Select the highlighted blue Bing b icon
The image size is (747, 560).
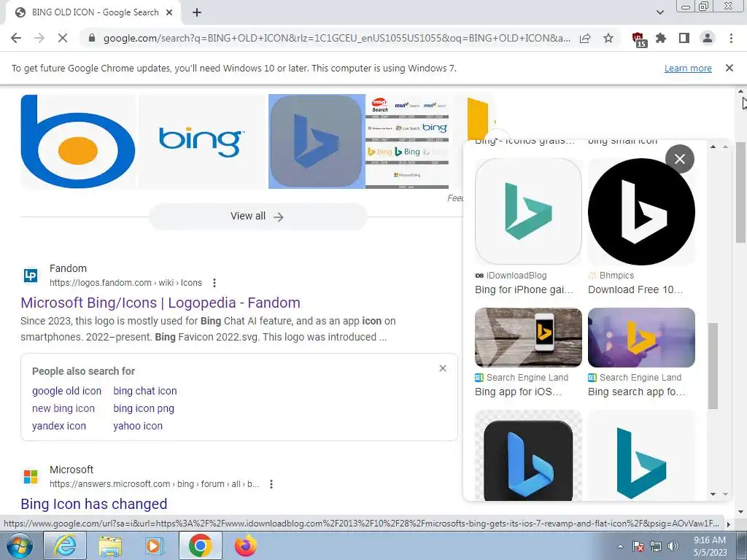pyautogui.click(x=317, y=141)
